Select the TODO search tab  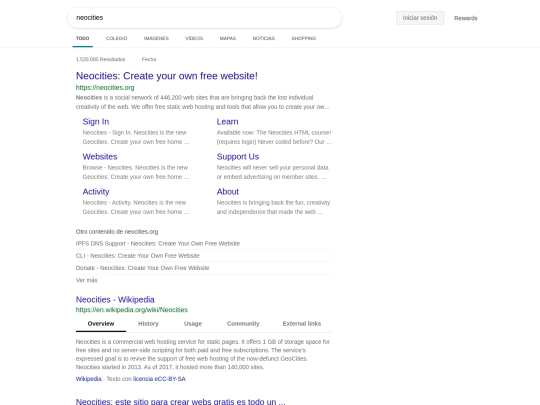(83, 38)
